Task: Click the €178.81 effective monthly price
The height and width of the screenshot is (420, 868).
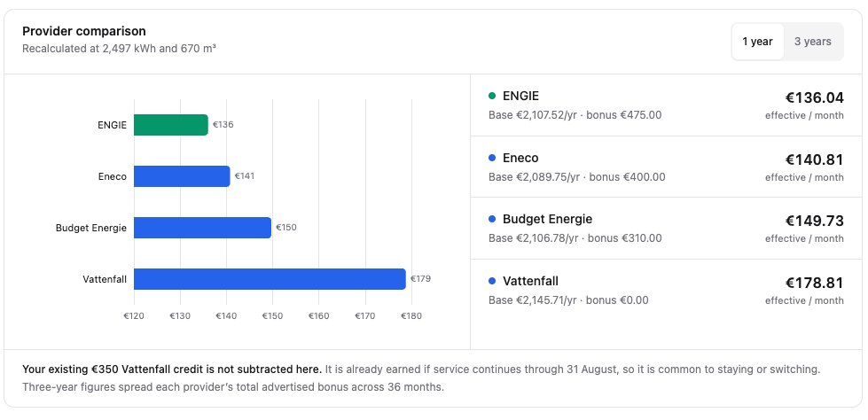Action: [x=814, y=283]
